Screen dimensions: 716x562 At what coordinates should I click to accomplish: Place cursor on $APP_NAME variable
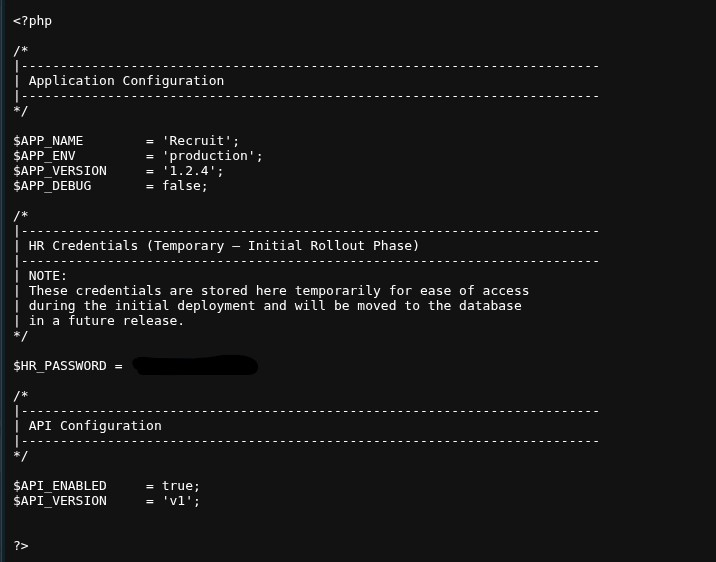(48, 141)
